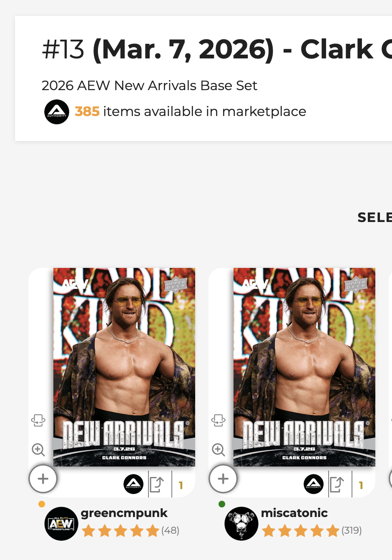The width and height of the screenshot is (392, 560).
Task: Click the Authority badge under greencmpunk's card
Action: tap(133, 484)
